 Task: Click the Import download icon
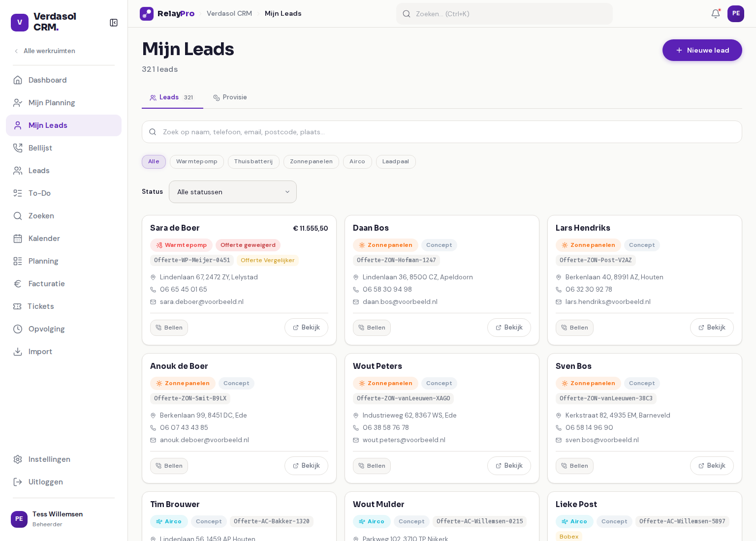18,352
